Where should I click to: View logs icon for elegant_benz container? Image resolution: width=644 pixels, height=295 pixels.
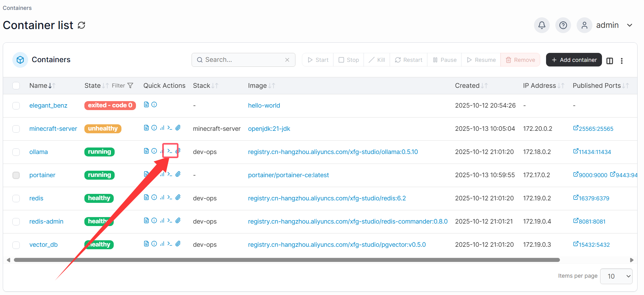point(146,105)
